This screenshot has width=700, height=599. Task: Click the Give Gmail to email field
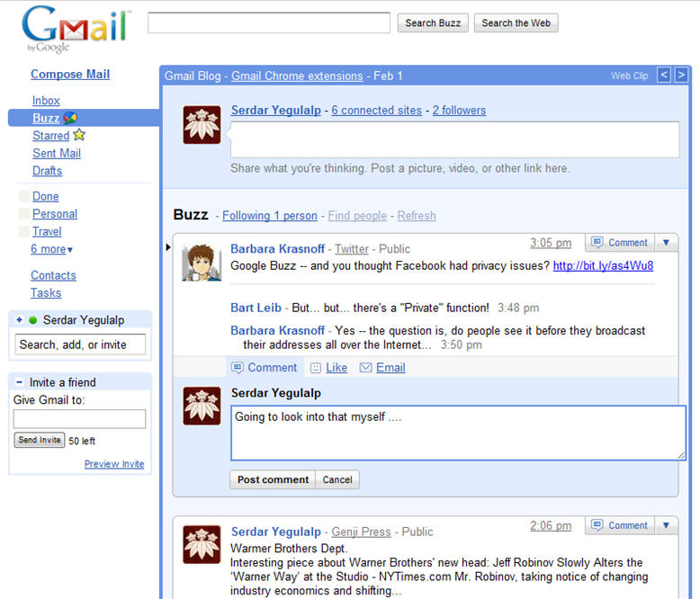[79, 419]
